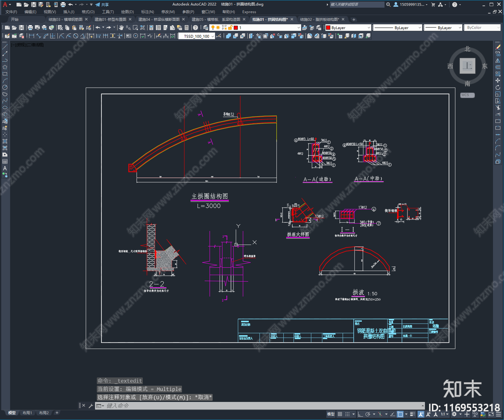The image size is (504, 420).
Task: Open the ByLayer linetype dropdown
Action: click(x=397, y=28)
